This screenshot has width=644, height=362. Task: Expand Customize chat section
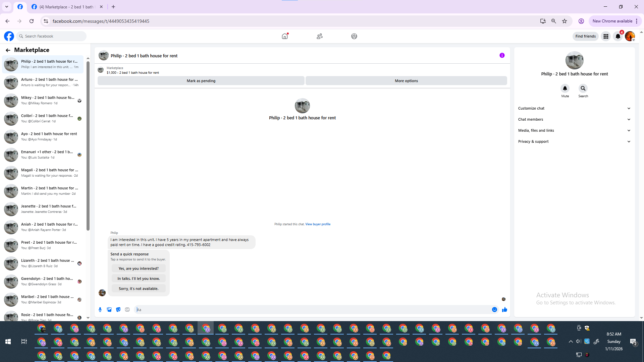pos(574,108)
